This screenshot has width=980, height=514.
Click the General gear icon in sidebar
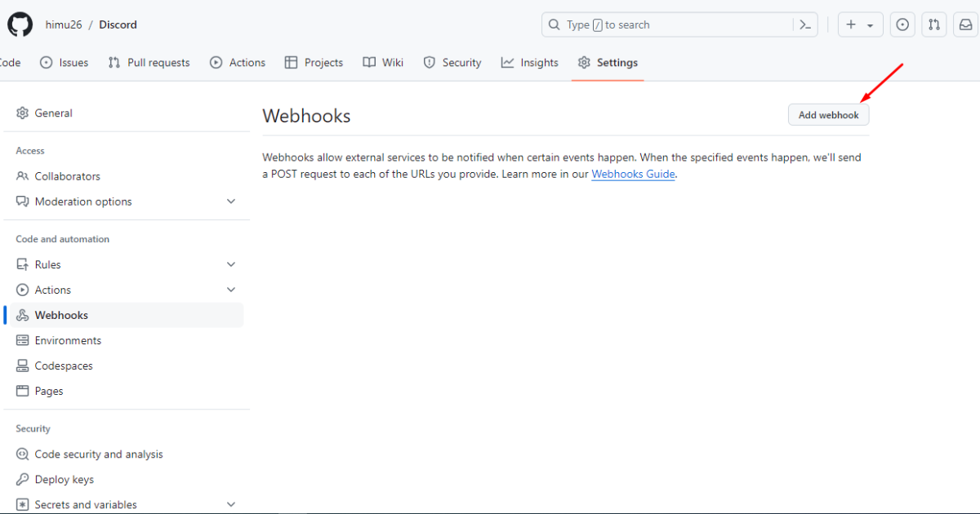click(x=23, y=113)
